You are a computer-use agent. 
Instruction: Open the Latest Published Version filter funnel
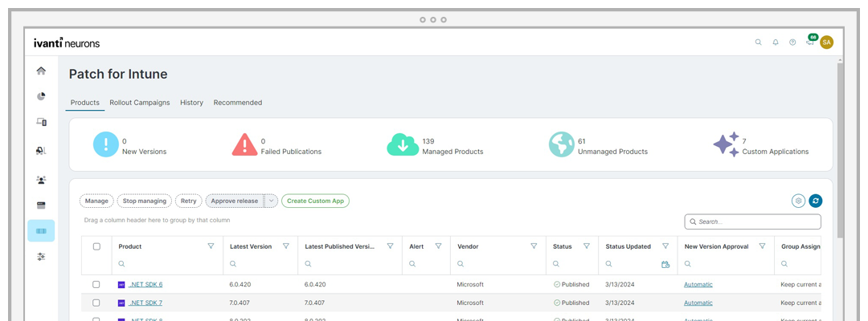pos(391,246)
